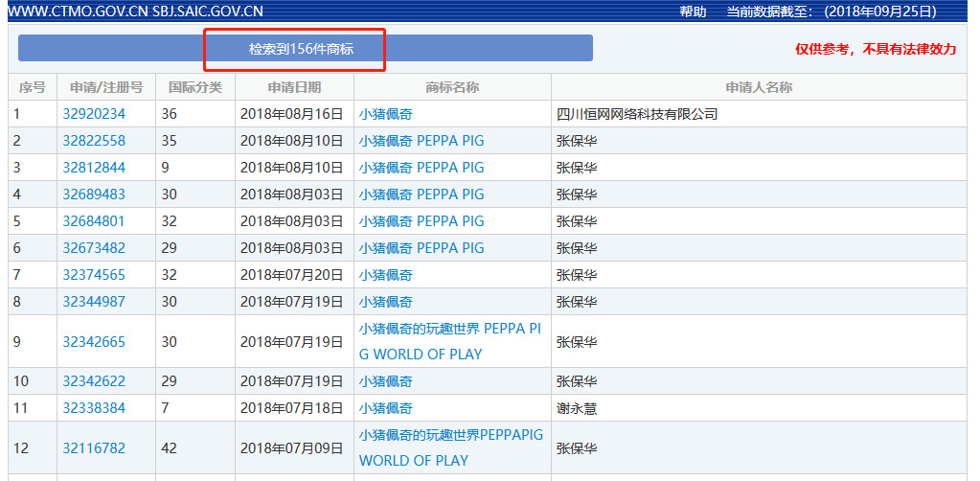The image size is (980, 481).
Task: Open 小猪佩奇 PEPPA PIG trademark in row 6
Action: (422, 248)
